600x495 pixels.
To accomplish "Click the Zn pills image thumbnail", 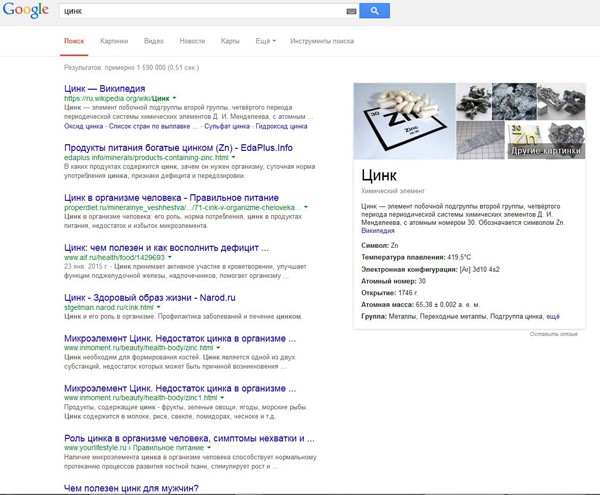I will pos(404,121).
